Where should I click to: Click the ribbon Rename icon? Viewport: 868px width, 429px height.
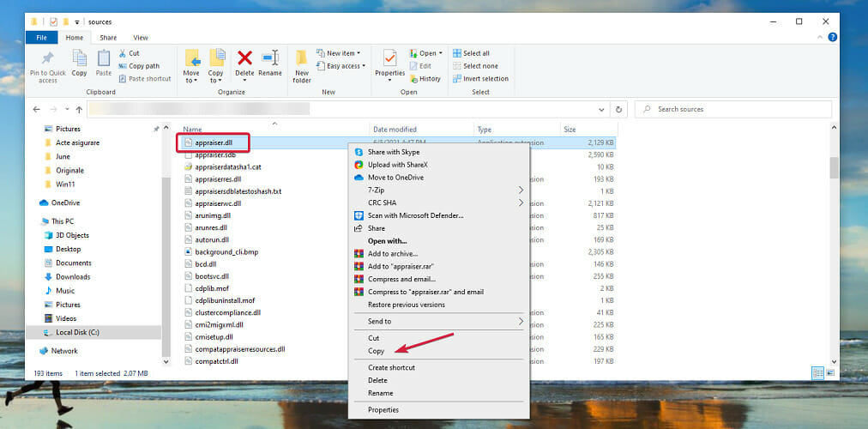270,57
